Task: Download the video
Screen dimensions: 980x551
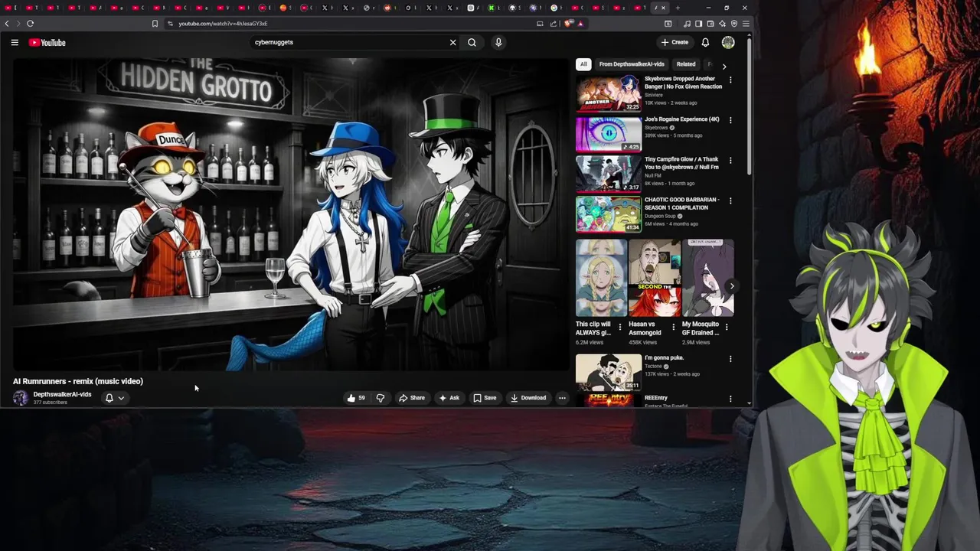Action: [x=528, y=398]
